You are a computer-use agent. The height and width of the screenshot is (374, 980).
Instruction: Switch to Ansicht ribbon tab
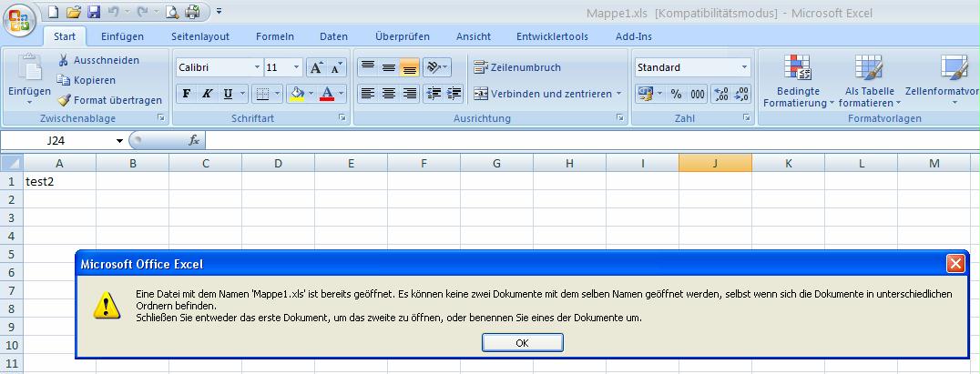click(474, 36)
